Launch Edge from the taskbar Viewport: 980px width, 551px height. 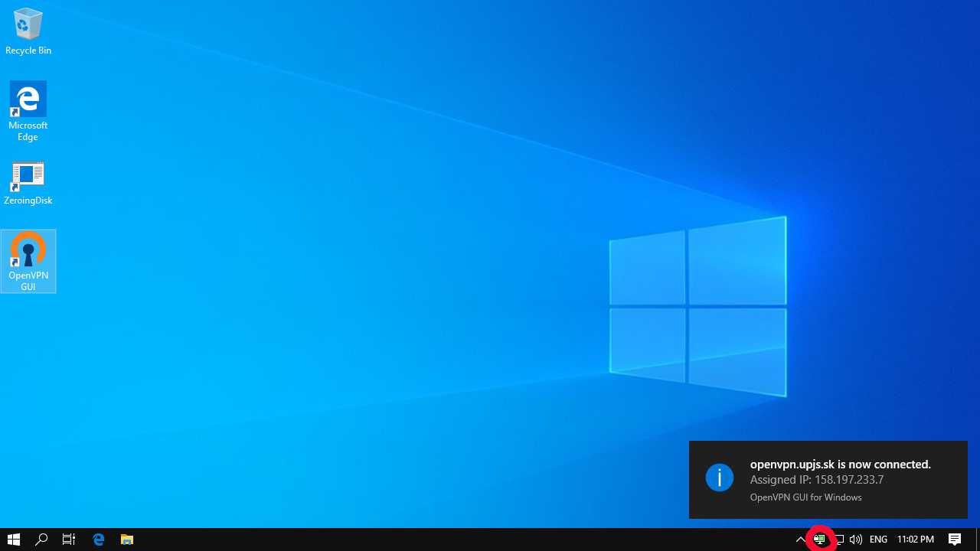pos(98,540)
